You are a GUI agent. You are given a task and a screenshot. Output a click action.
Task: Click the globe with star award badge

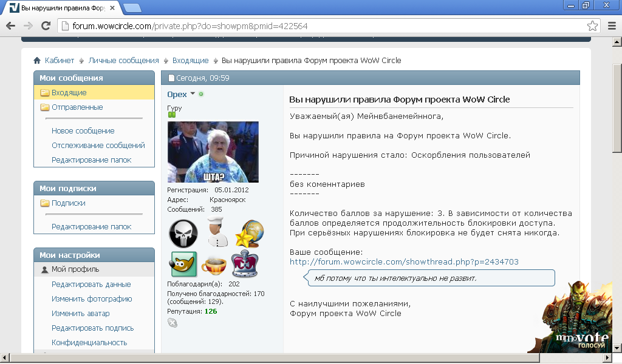point(250,234)
